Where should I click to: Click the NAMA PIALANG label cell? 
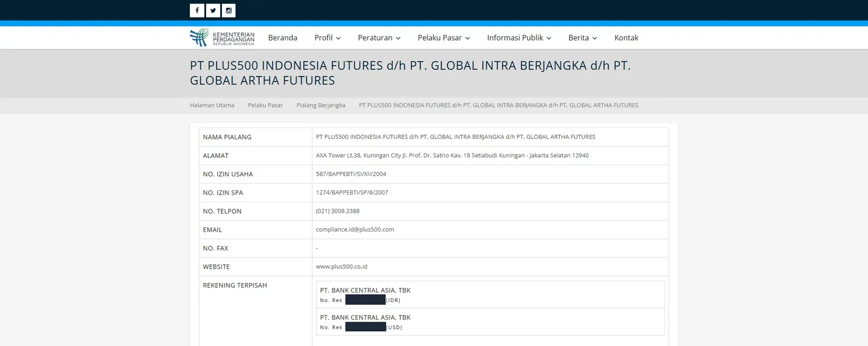click(x=256, y=137)
